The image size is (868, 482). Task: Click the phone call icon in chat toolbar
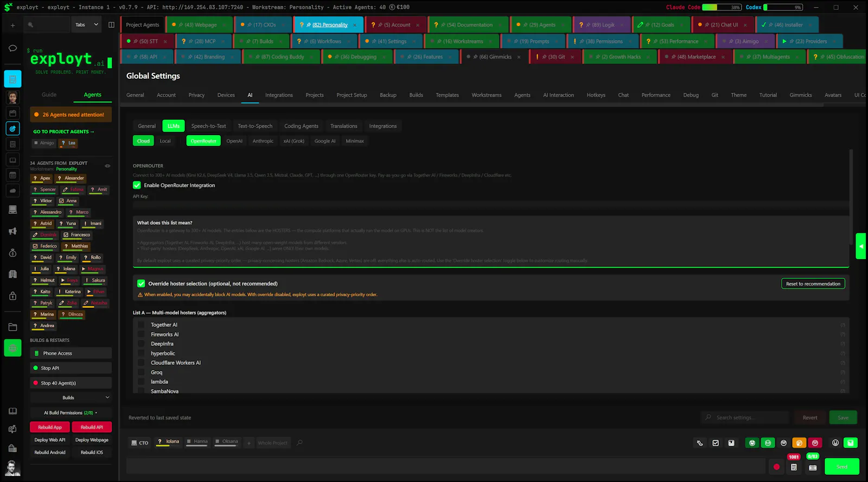700,443
